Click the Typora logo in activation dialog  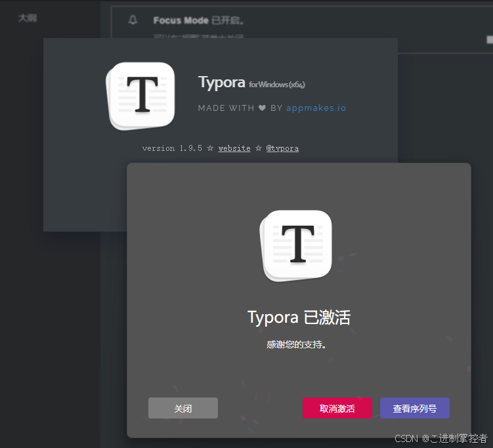295,245
